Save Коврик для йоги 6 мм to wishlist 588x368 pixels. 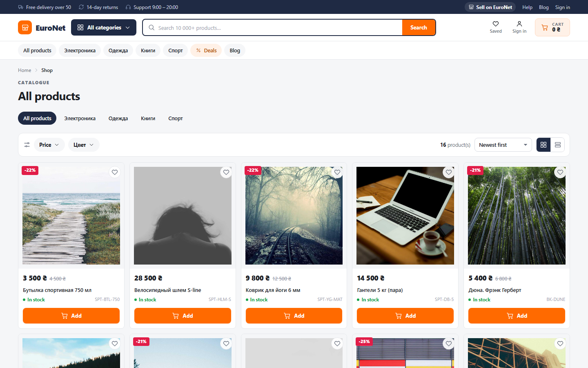(x=337, y=172)
